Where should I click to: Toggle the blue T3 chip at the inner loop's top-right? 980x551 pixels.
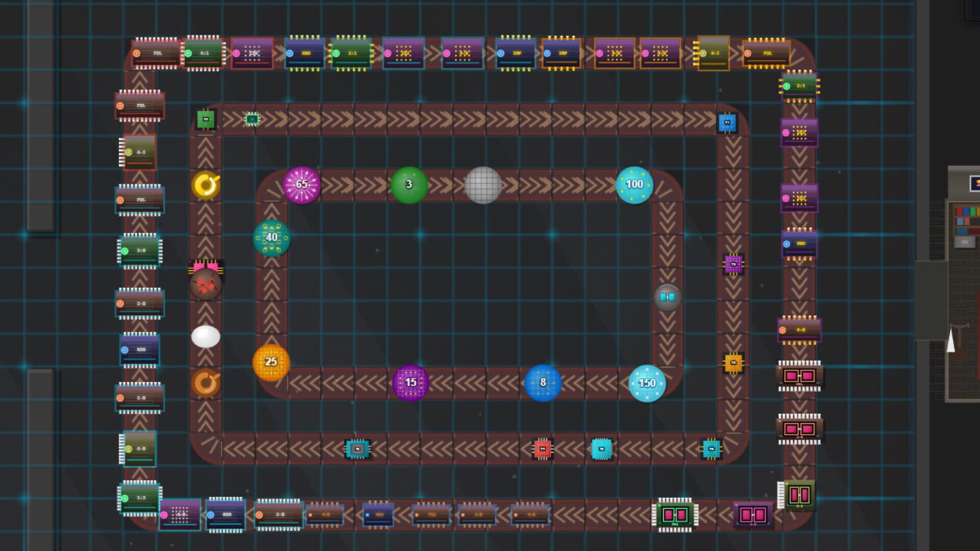coord(726,121)
